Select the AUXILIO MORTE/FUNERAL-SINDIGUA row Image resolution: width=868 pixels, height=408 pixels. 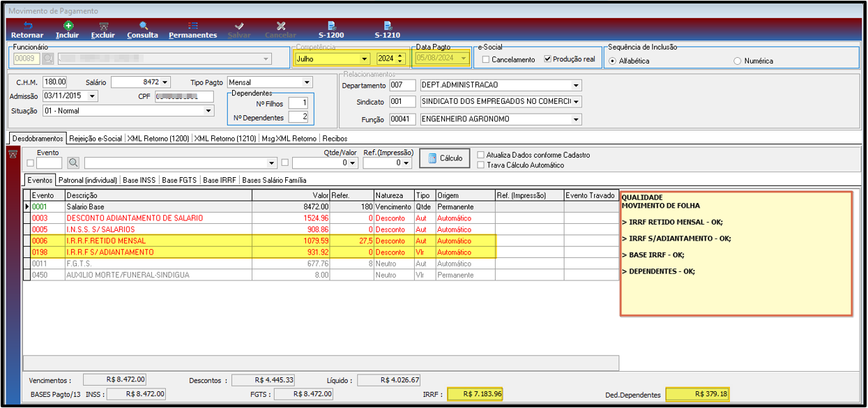(321, 275)
